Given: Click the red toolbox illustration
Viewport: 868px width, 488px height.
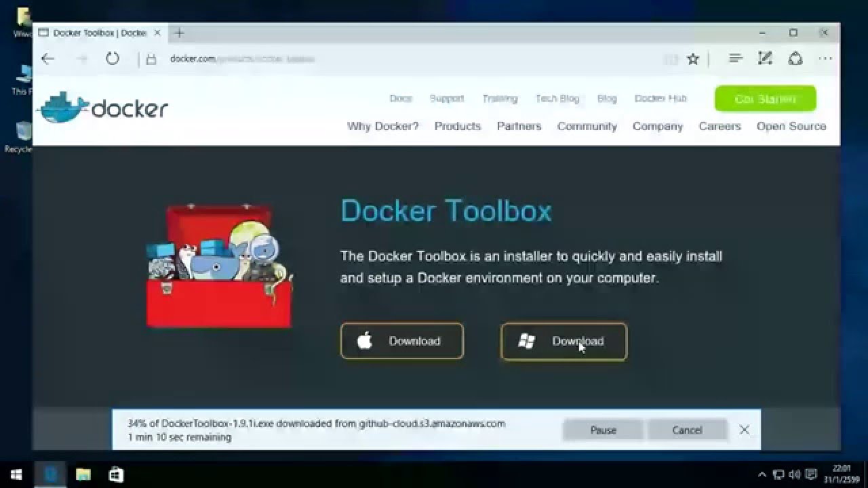Looking at the screenshot, I should (220, 266).
